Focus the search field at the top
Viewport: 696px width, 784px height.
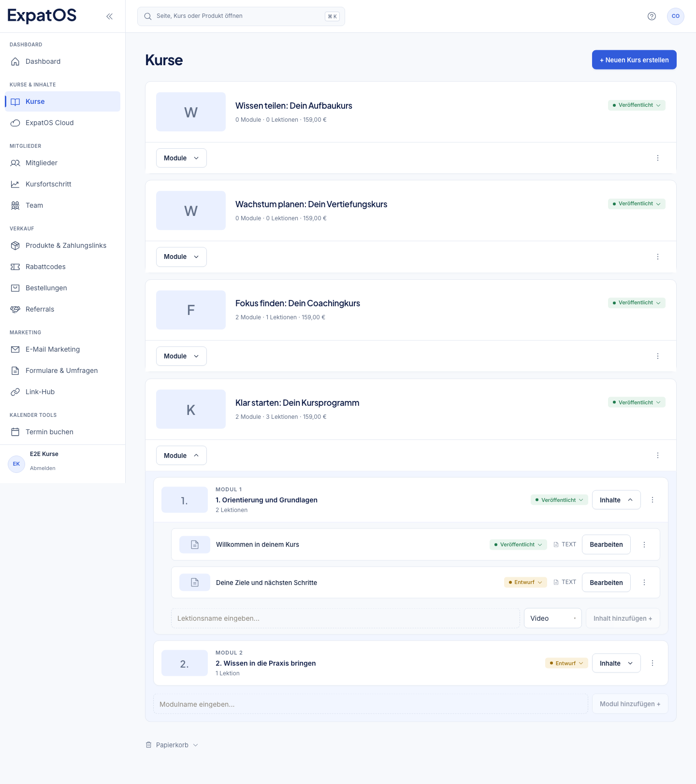(241, 16)
